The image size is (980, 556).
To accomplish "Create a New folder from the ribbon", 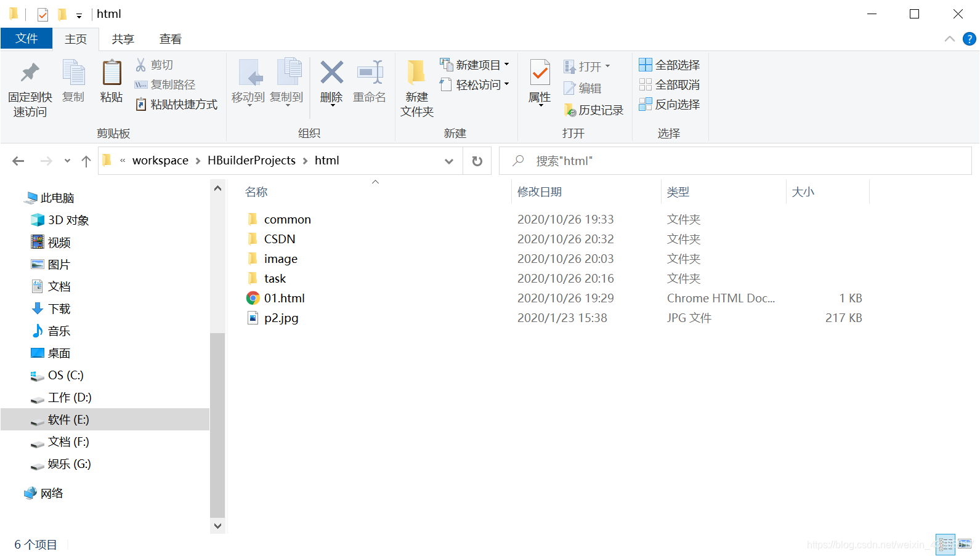I will (417, 87).
